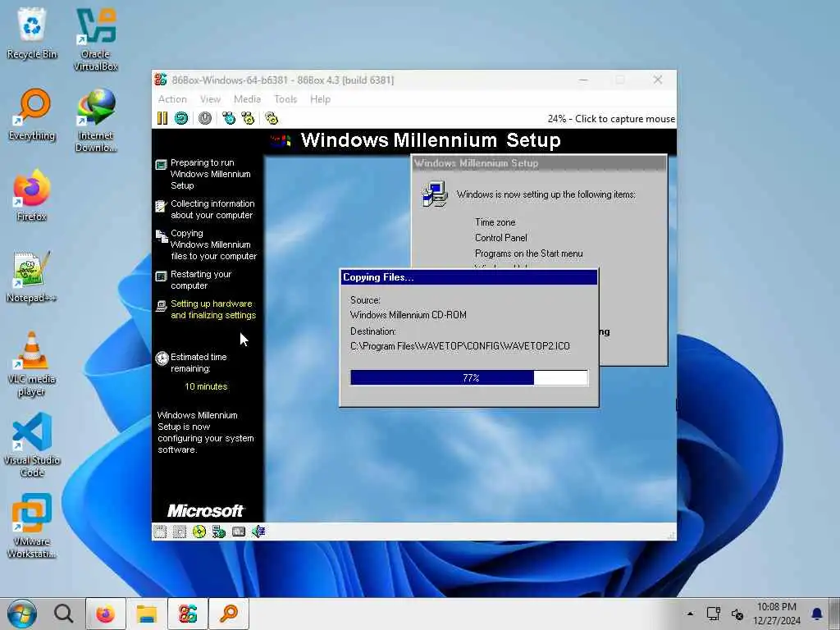Click the muted volume tray icon
Screen dimensions: 840x630
[x=737, y=614]
